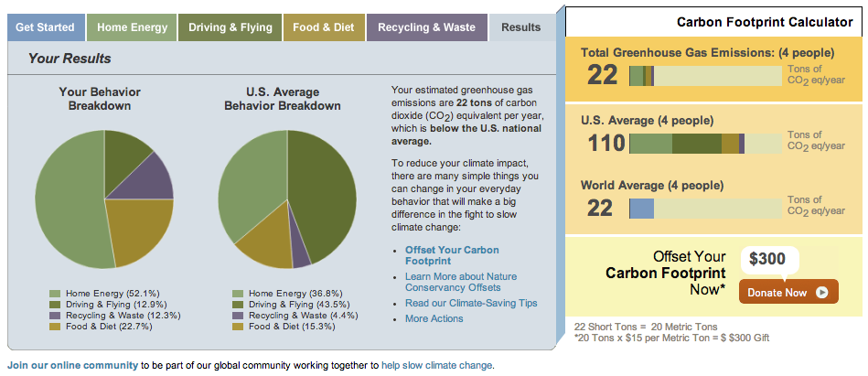868x376 pixels.
Task: Click Driving & Flying swatch in U.S. Average legend
Action: (x=238, y=304)
